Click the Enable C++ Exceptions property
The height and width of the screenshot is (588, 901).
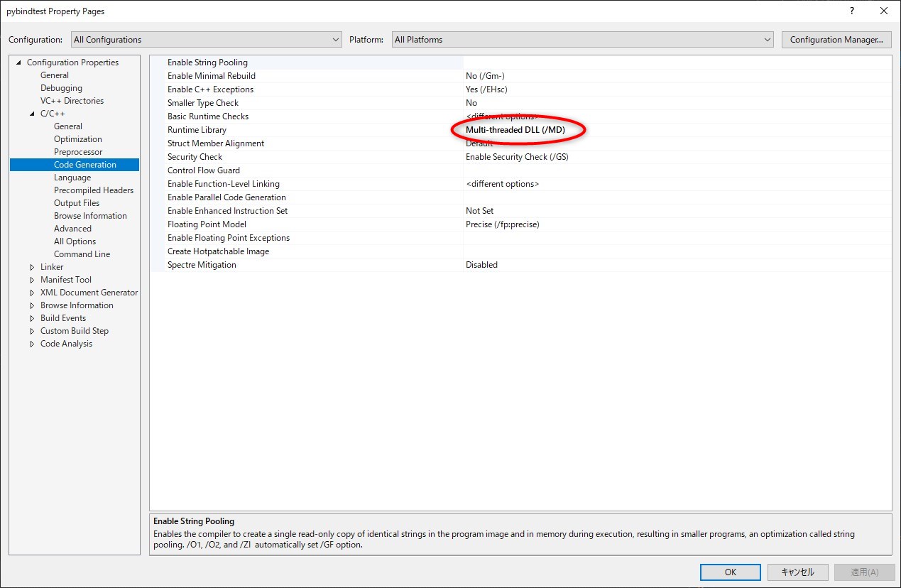pyautogui.click(x=210, y=89)
